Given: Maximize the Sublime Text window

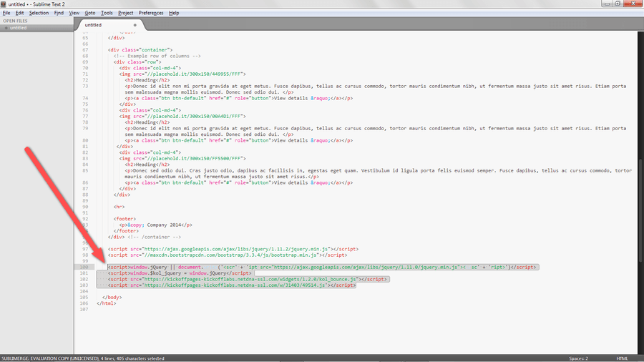Looking at the screenshot, I should point(618,4).
